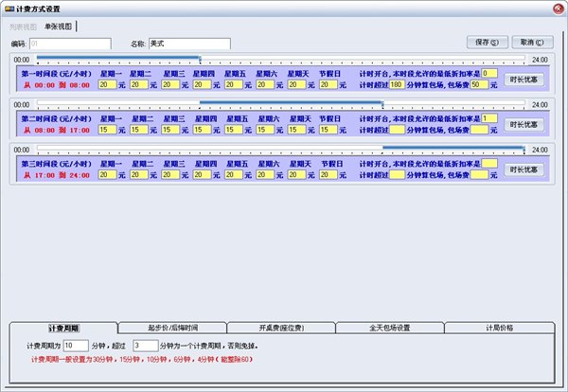Click the first period time range slider
568x392 pixels.
(x=281, y=59)
